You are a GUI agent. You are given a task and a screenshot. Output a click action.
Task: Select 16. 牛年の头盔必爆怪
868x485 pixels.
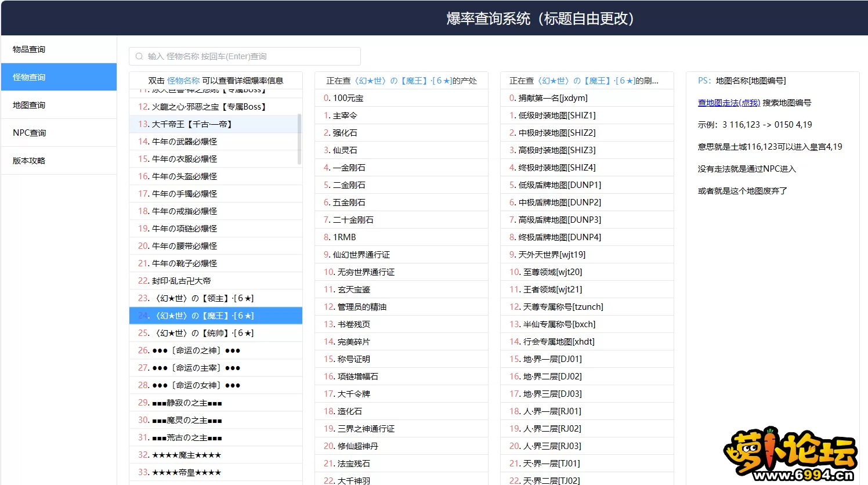pyautogui.click(x=216, y=176)
